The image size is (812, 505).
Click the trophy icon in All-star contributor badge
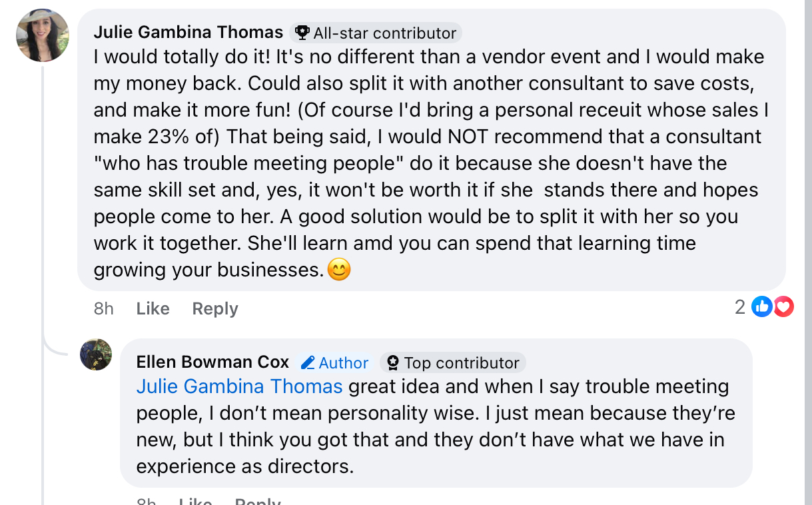(x=302, y=33)
